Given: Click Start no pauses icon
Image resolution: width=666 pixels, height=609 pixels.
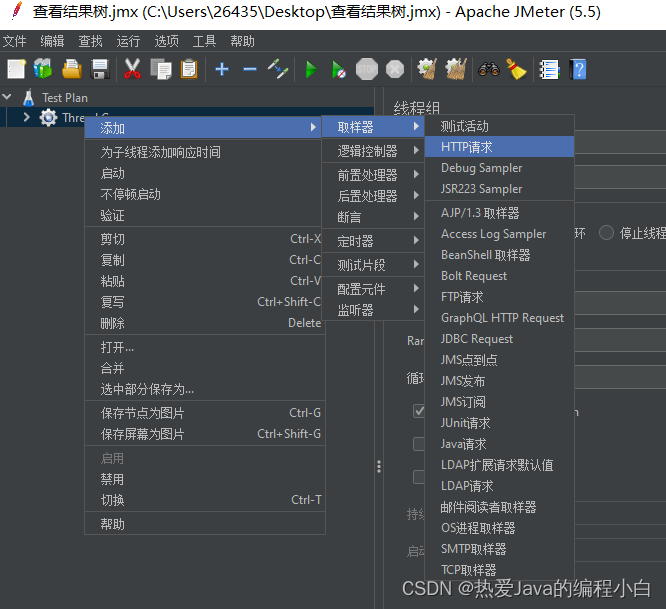Looking at the screenshot, I should tap(339, 69).
